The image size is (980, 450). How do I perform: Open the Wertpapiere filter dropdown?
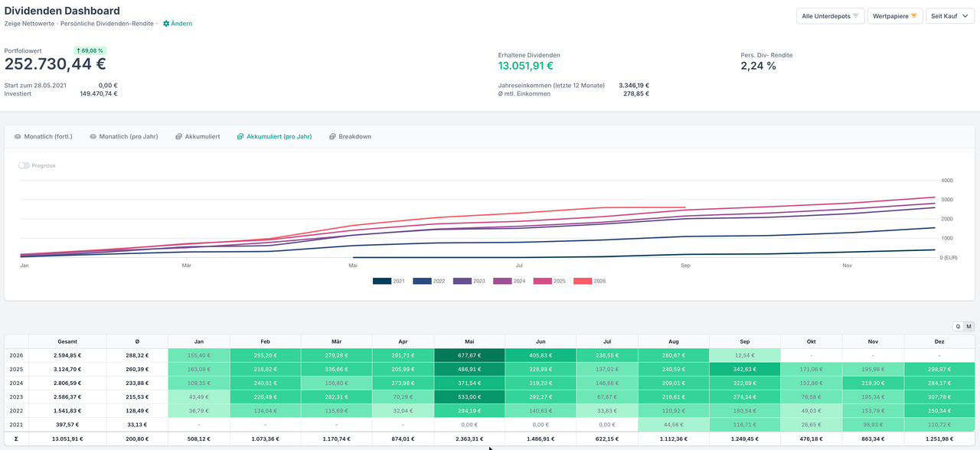pos(895,16)
